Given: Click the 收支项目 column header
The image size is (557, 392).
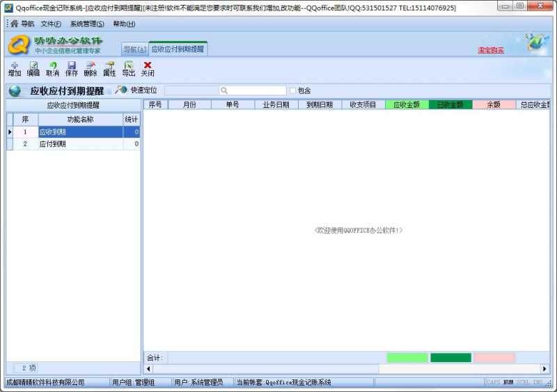Looking at the screenshot, I should point(363,104).
